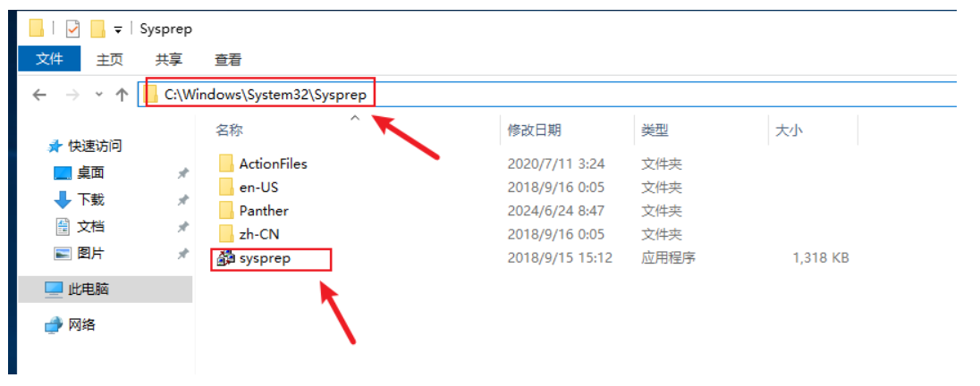Screen dimensions: 980x386
Task: Go back with the back arrow
Action: 39,95
